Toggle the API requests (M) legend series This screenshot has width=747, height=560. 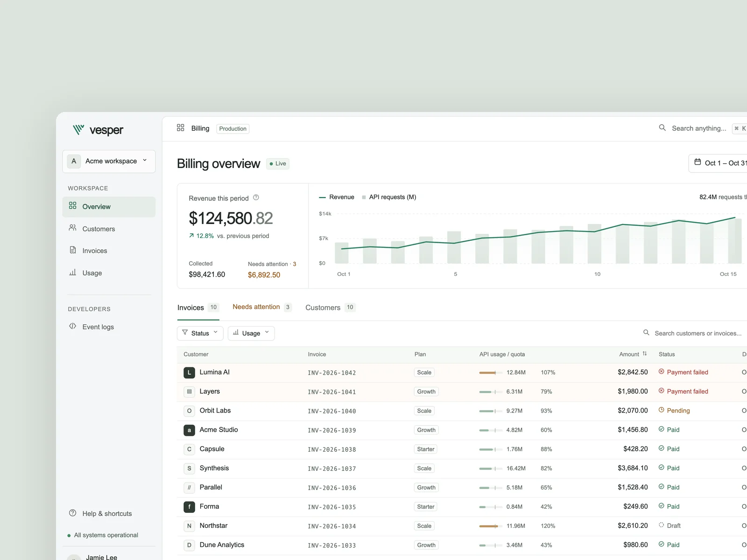389,197
